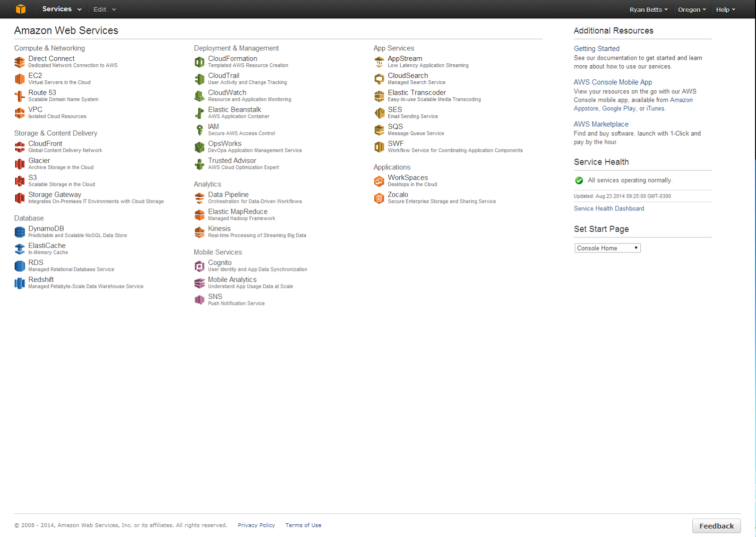Open the CloudTrail icon
Viewport: 756px width, 537px height.
point(200,79)
